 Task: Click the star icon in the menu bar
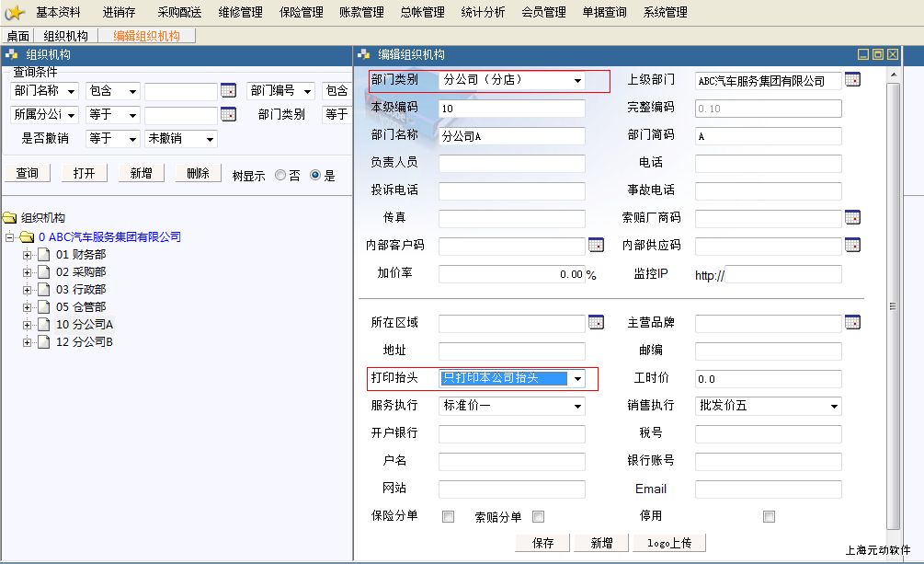[14, 12]
